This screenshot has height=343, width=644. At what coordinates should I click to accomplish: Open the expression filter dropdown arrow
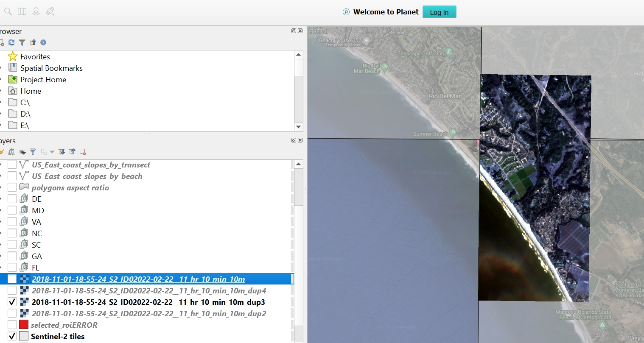(x=52, y=151)
